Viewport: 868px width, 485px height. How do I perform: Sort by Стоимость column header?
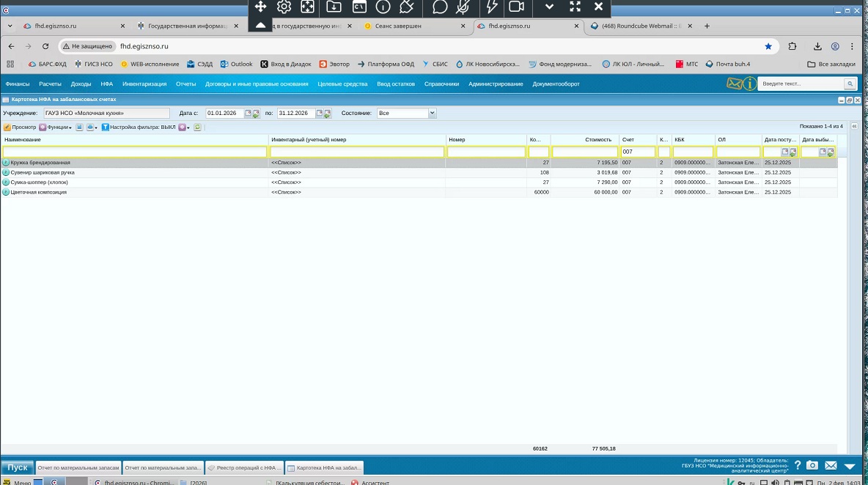584,140
